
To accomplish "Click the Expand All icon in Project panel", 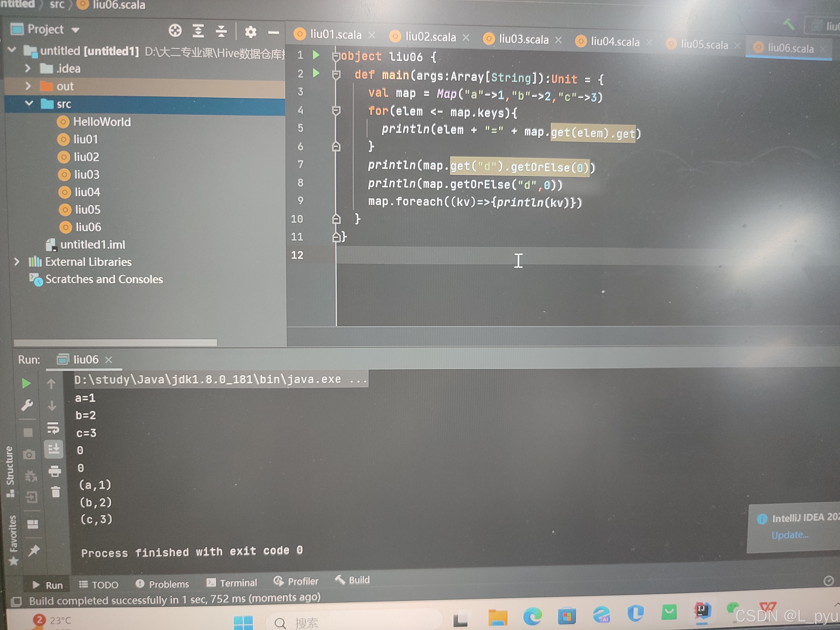I will (198, 31).
